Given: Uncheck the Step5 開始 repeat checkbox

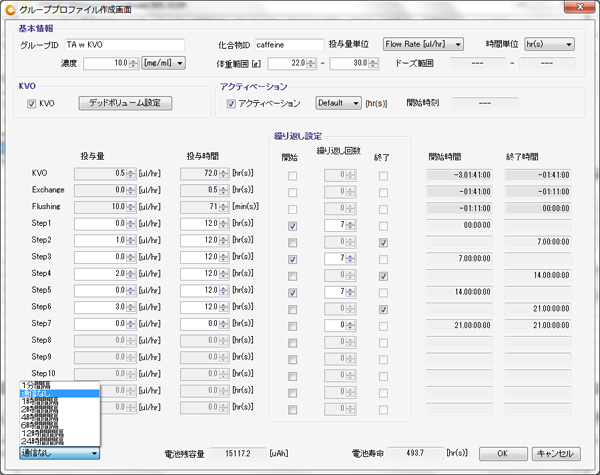Looking at the screenshot, I should 292,293.
